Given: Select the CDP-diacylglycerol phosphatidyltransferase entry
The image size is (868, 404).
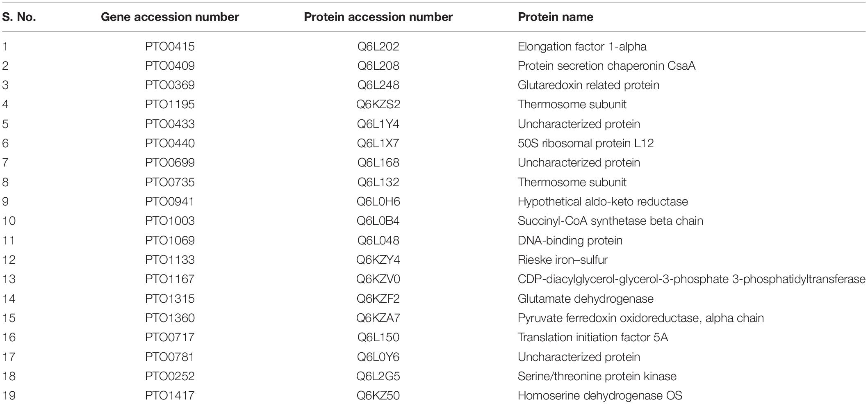Looking at the screenshot, I should pyautogui.click(x=691, y=279).
